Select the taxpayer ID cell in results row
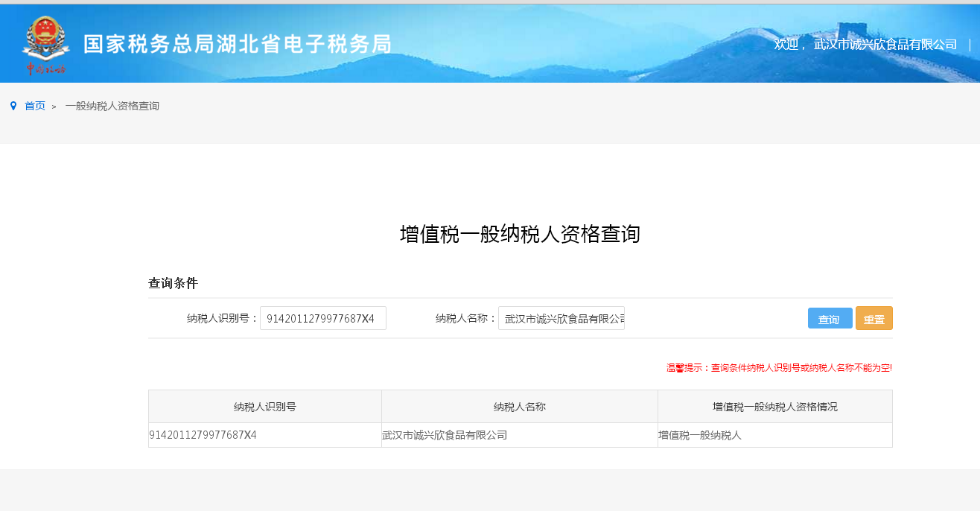The height and width of the screenshot is (511, 980). [x=203, y=435]
